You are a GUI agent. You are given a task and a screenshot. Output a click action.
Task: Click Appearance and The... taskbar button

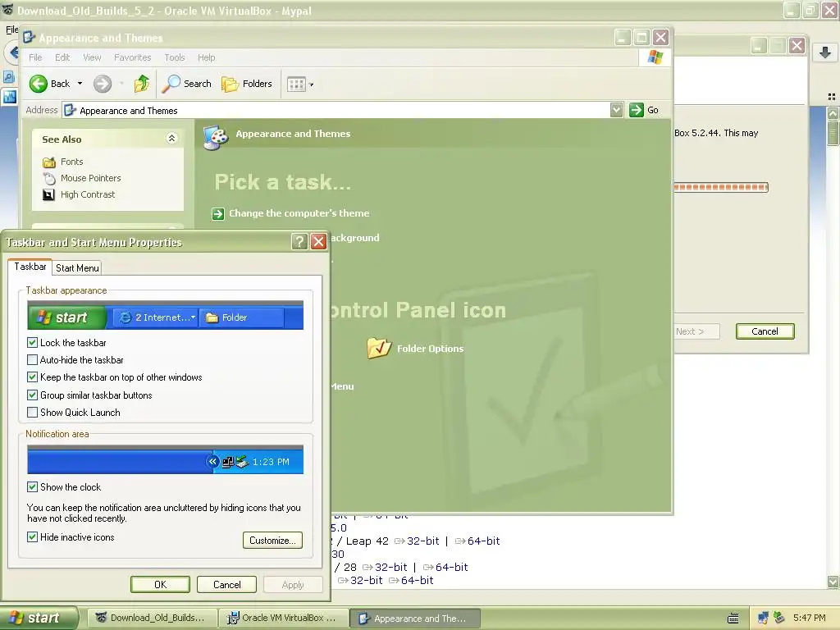coord(414,619)
